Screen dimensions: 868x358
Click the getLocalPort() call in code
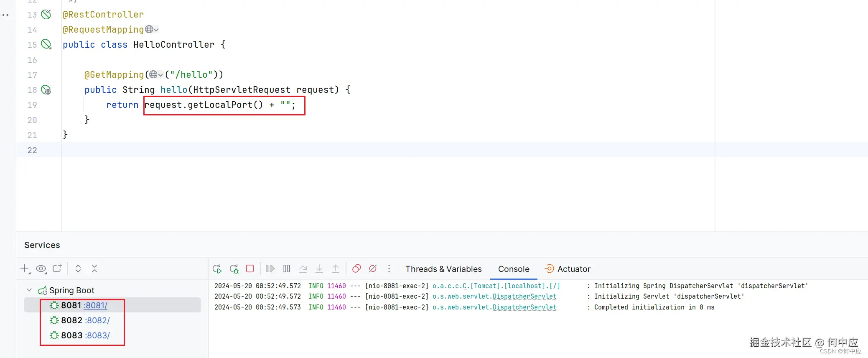225,105
